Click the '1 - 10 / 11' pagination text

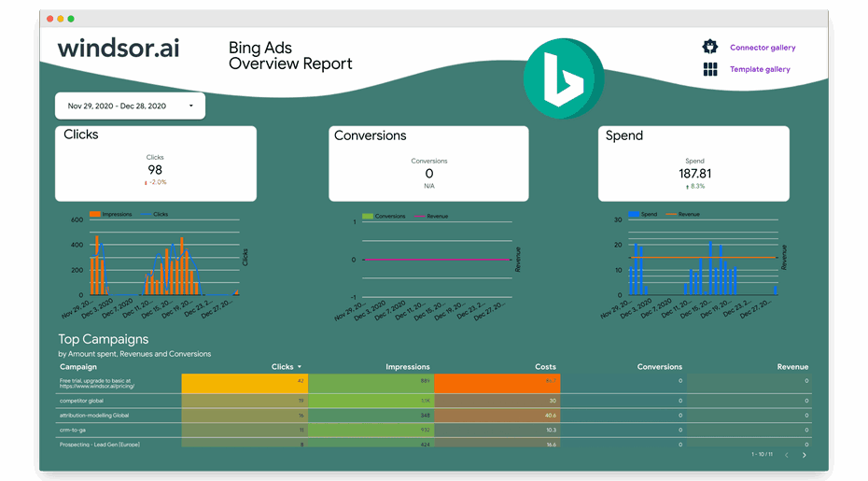(x=762, y=455)
